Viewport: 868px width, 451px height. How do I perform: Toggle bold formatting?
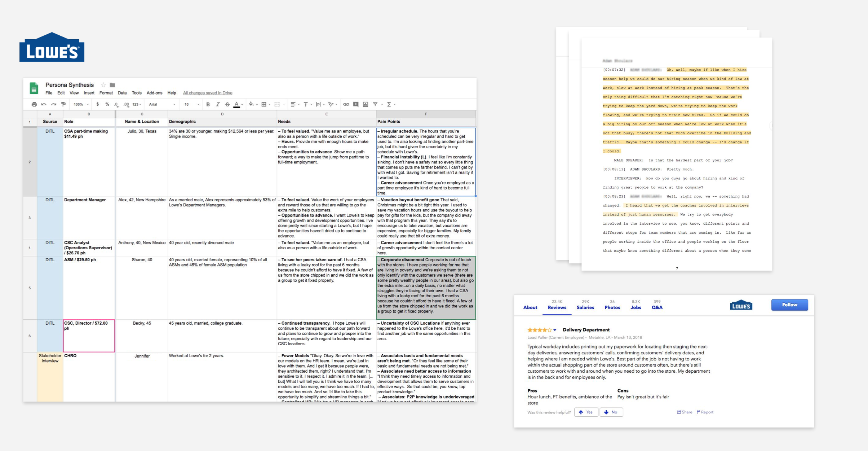208,104
